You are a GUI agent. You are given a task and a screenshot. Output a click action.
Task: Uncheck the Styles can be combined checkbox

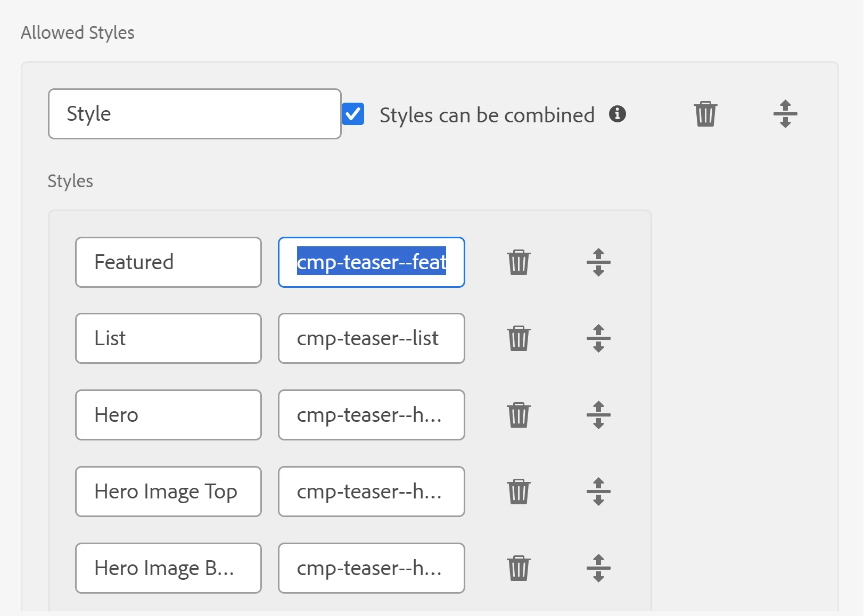pyautogui.click(x=353, y=114)
